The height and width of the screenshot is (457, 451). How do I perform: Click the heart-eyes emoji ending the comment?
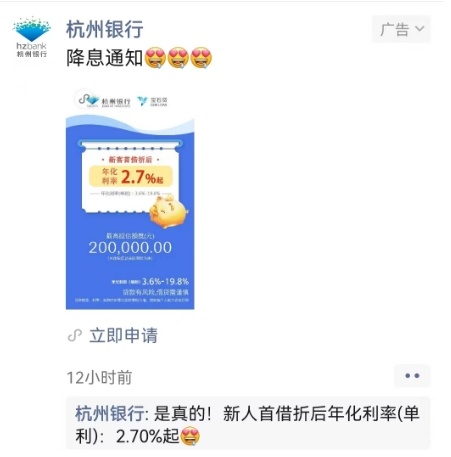(x=190, y=436)
